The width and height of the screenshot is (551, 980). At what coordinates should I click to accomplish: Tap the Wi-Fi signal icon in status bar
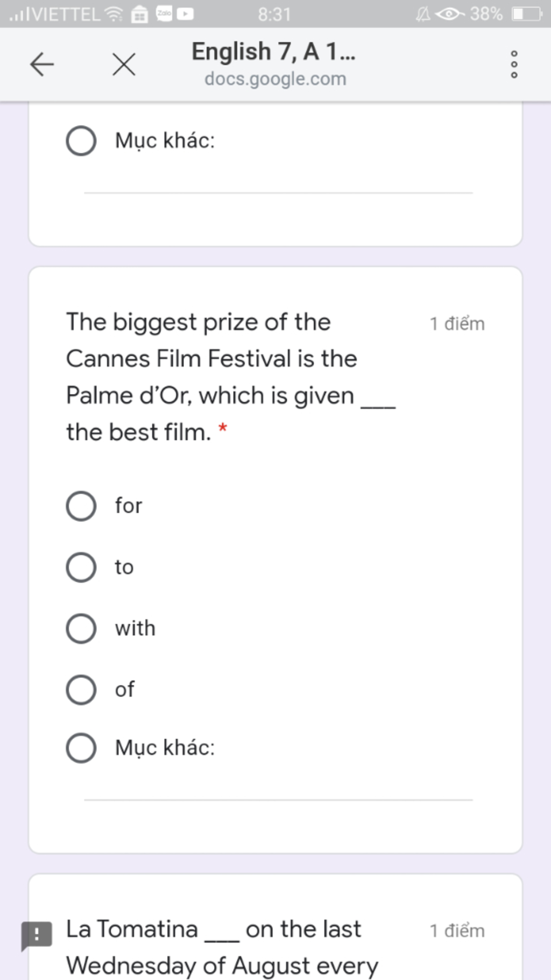click(114, 13)
